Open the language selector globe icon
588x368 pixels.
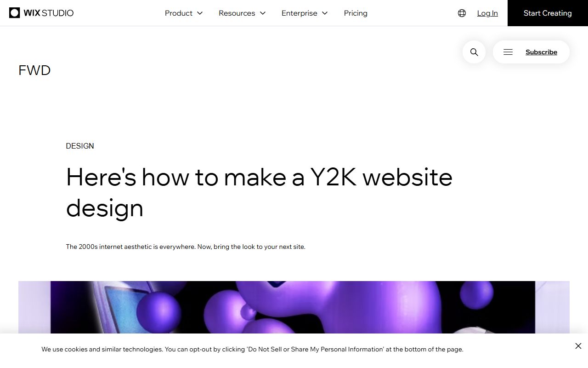pos(461,13)
